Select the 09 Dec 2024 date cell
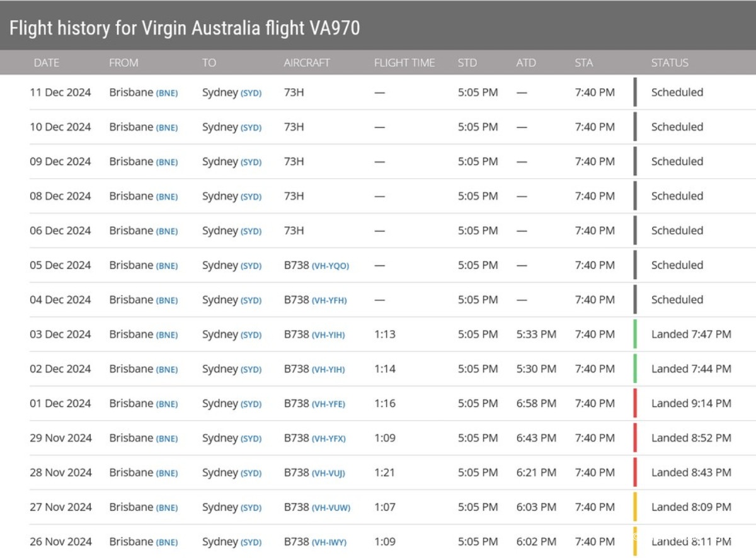Image resolution: width=756 pixels, height=558 pixels. pos(60,162)
